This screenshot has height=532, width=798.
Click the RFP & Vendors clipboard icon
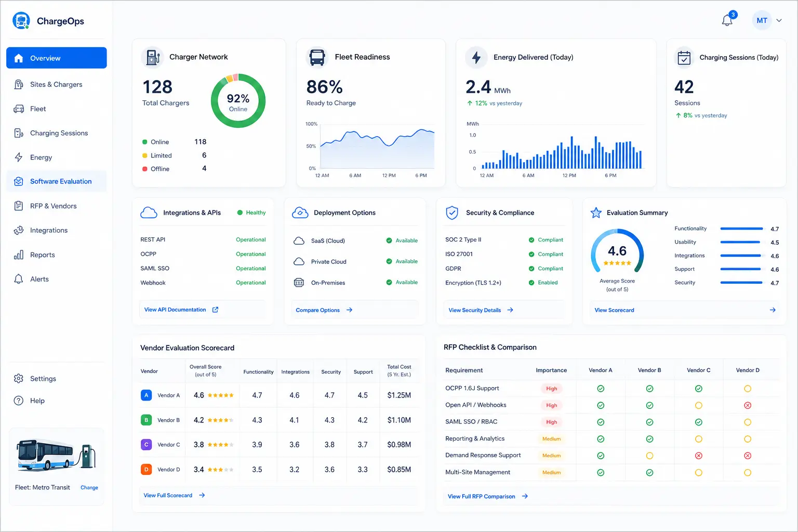click(x=19, y=206)
